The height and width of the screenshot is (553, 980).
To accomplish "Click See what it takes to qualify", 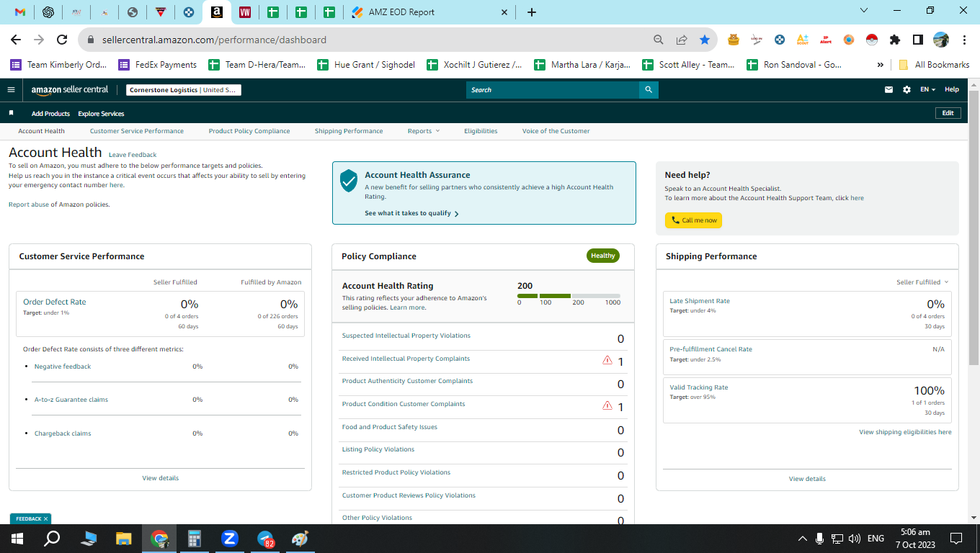I will click(411, 213).
